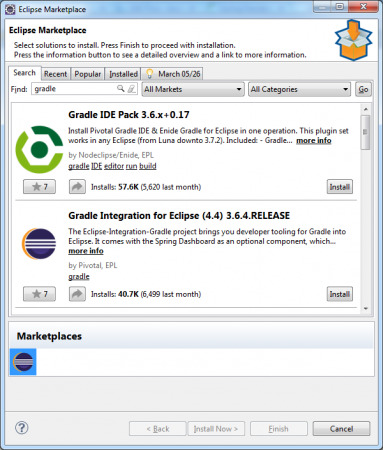383x450 pixels.
Task: Share the Gradle Integration for Eclipse entry
Action: pos(77,294)
